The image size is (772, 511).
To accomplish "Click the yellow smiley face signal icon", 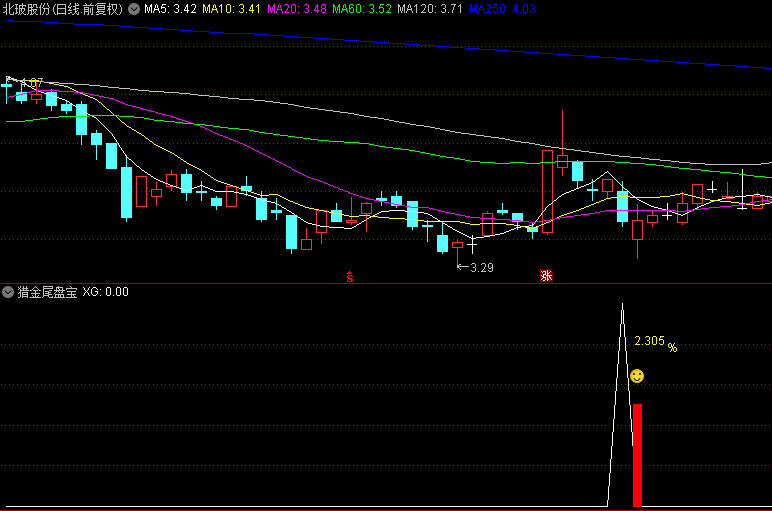I will point(637,376).
